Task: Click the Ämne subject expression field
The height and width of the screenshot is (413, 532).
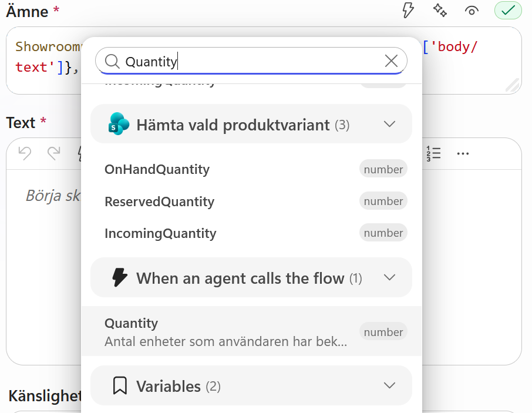Action: (x=264, y=61)
